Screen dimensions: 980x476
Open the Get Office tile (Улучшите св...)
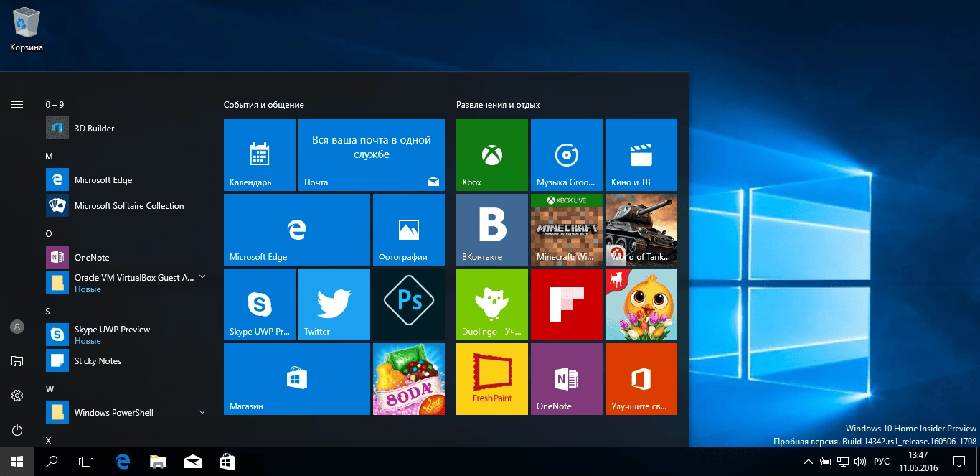tap(641, 379)
